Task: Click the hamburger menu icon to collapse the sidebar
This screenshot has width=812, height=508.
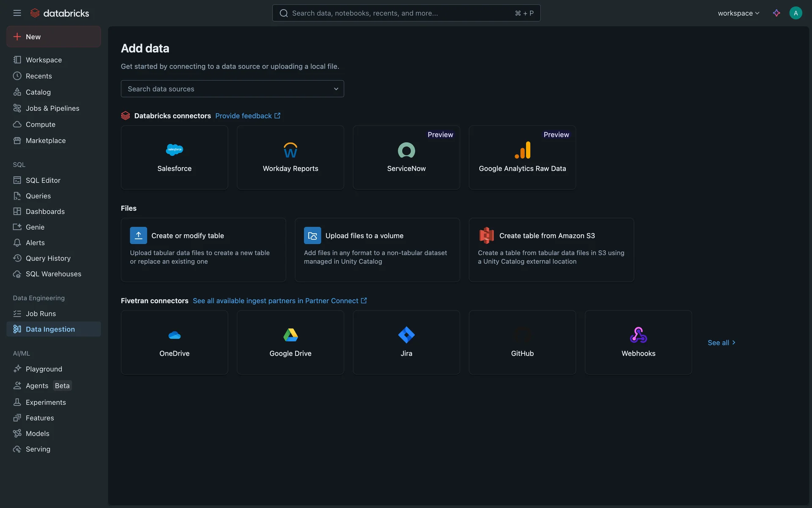Action: (x=17, y=13)
